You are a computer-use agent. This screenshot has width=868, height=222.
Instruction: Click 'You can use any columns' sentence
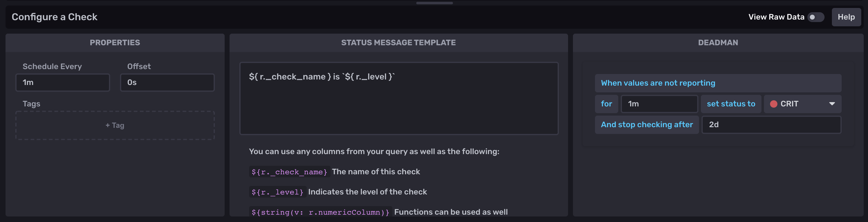[x=374, y=152]
